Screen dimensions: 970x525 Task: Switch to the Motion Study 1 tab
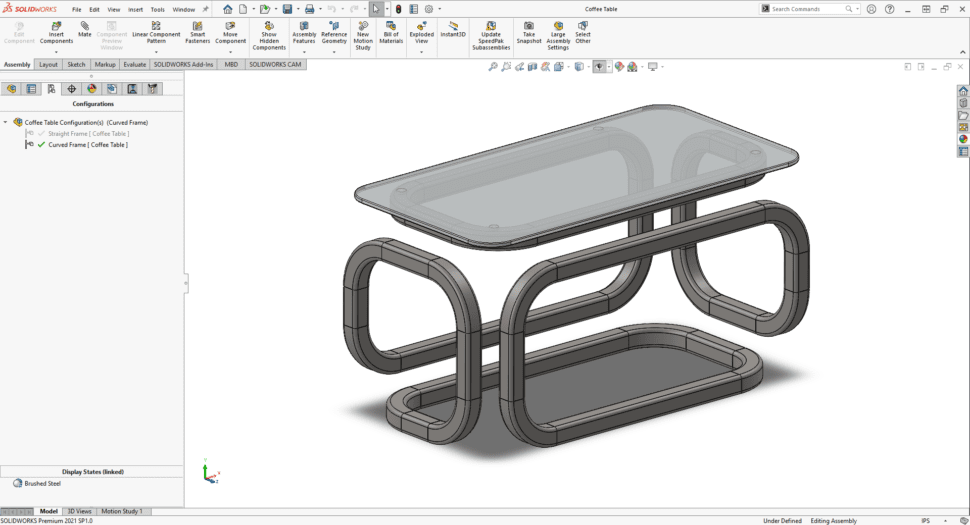pos(121,511)
